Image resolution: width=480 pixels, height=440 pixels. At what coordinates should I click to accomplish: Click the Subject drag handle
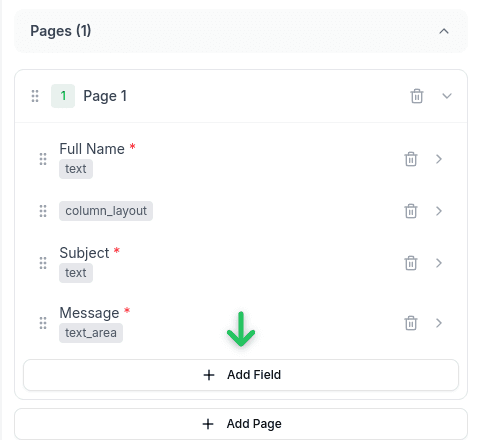point(43,263)
